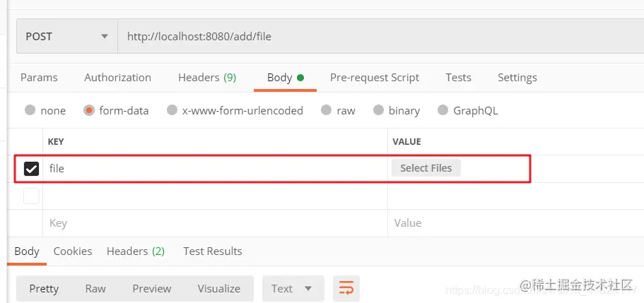Click the Key placeholder field
Viewport: 644px width, 303px height.
[x=215, y=223]
